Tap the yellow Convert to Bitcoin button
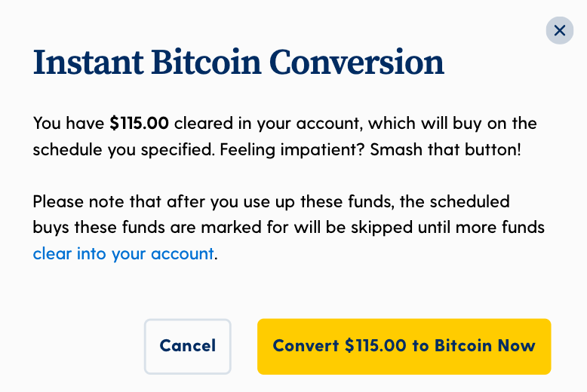Image resolution: width=587 pixels, height=392 pixels. click(x=404, y=346)
